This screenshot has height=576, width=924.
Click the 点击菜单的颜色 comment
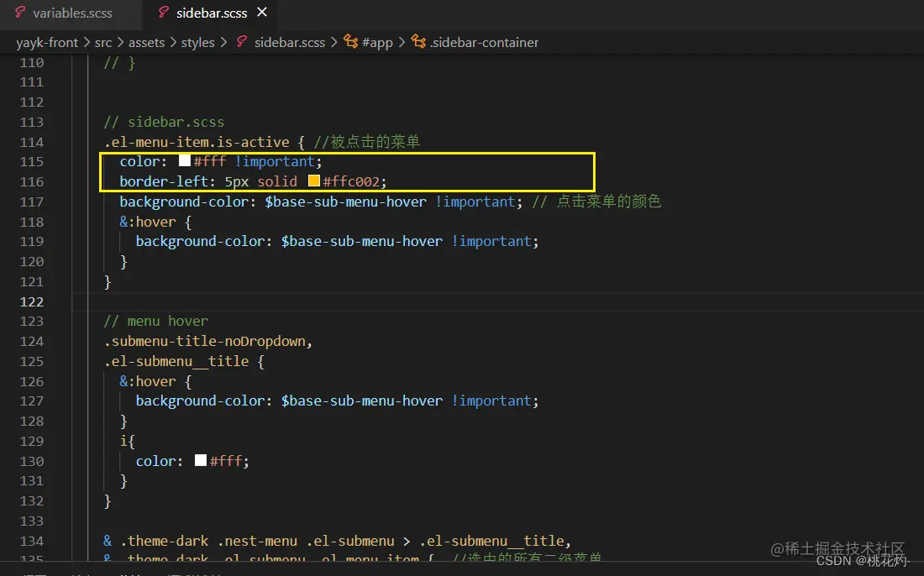(609, 202)
